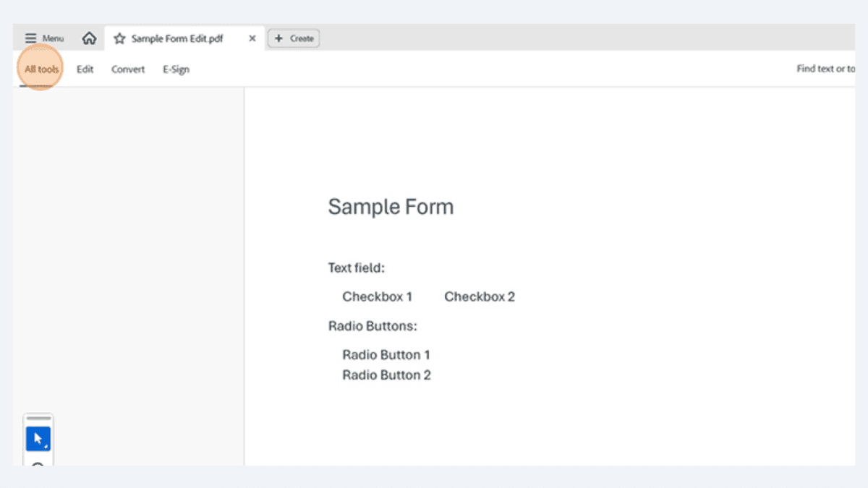Click the Checkbox 1 label on the page

click(377, 296)
